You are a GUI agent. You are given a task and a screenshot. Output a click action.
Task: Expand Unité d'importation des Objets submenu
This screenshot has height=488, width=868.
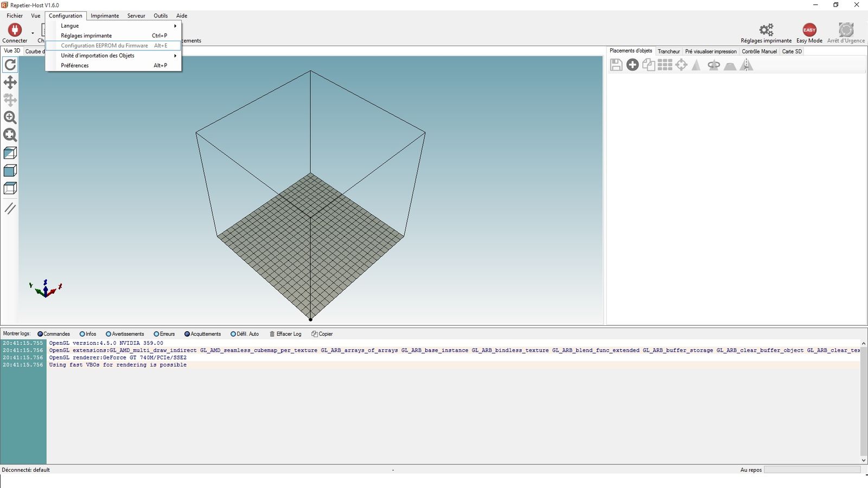(x=113, y=55)
